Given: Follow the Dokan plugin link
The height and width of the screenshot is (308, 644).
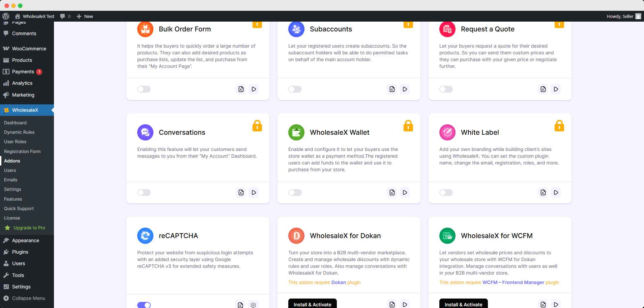Looking at the screenshot, I should click(339, 282).
